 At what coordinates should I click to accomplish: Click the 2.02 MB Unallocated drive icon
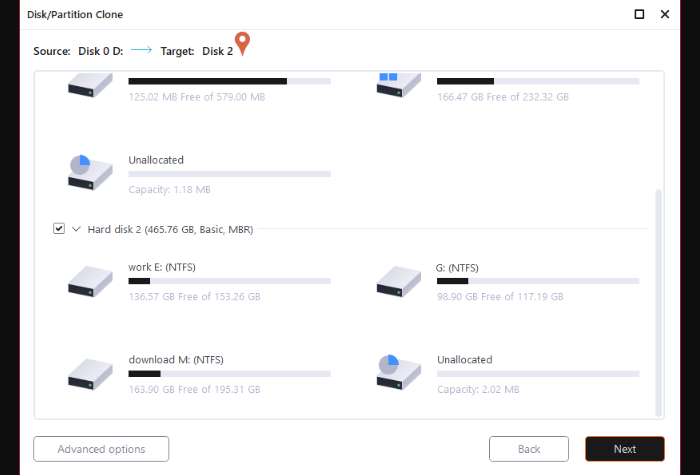(399, 372)
